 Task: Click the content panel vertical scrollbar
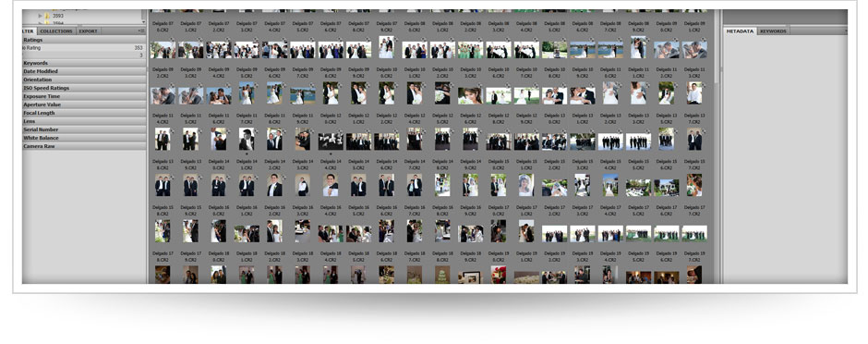coord(717,47)
